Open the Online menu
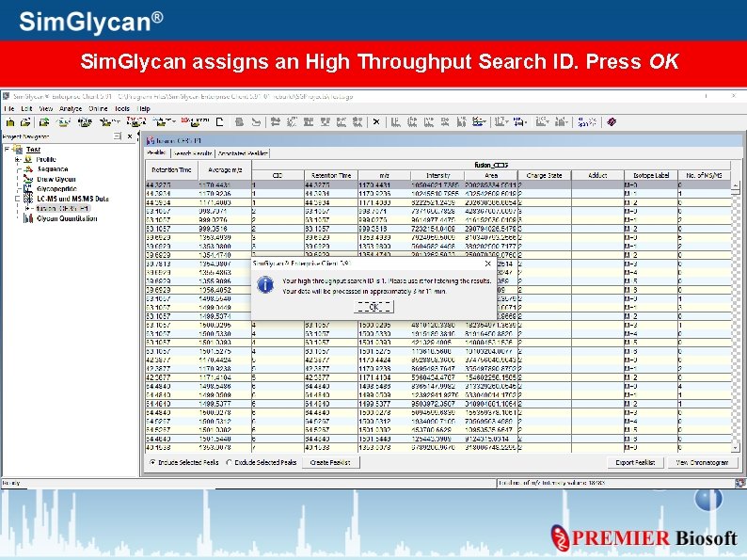747x560 pixels. click(x=98, y=108)
